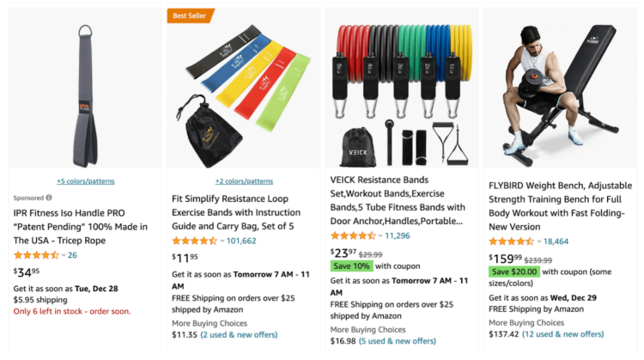Image resolution: width=644 pixels, height=360 pixels.
Task: Click the Save $20.00 coupon badge
Action: click(514, 272)
